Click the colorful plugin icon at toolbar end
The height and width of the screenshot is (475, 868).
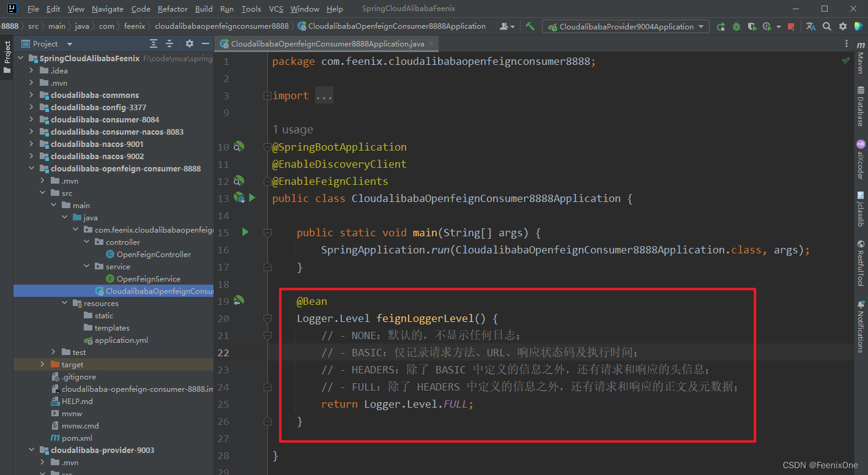858,26
